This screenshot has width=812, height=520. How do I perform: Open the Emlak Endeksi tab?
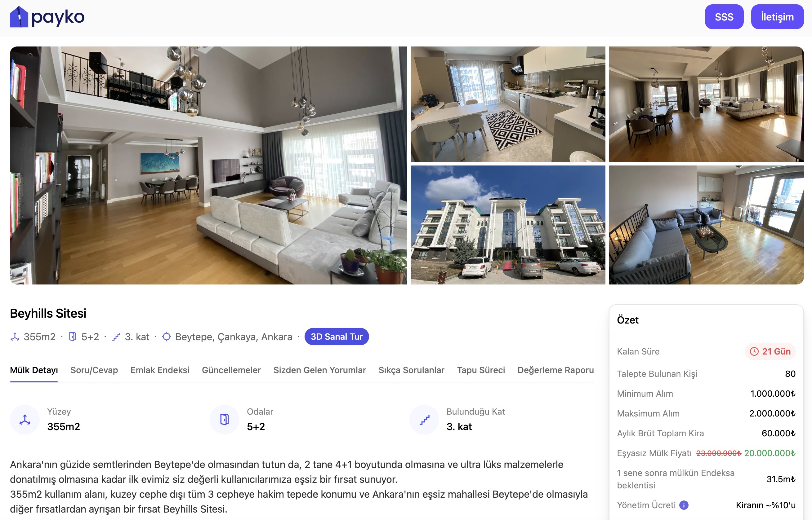point(160,370)
